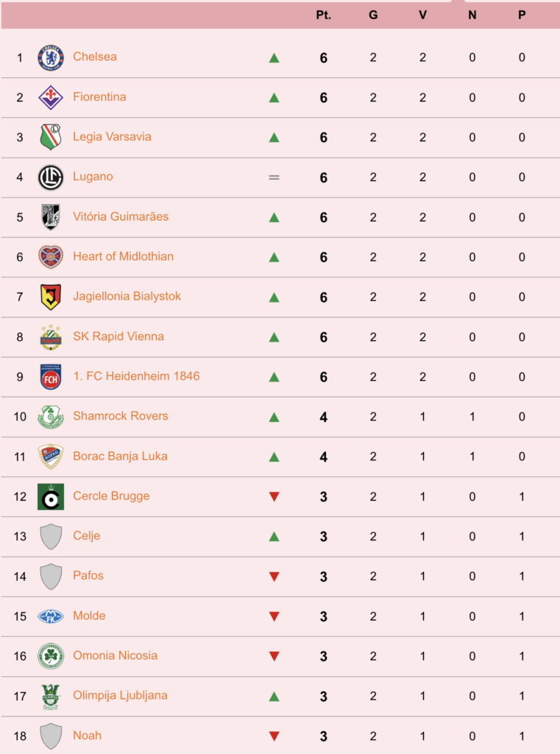The image size is (560, 754).
Task: Open the Heart of Midlothian team link
Action: [x=123, y=256]
